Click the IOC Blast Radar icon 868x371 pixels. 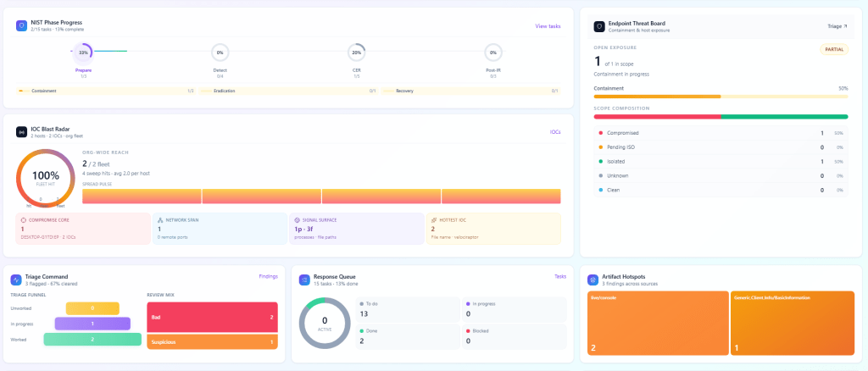click(x=21, y=132)
